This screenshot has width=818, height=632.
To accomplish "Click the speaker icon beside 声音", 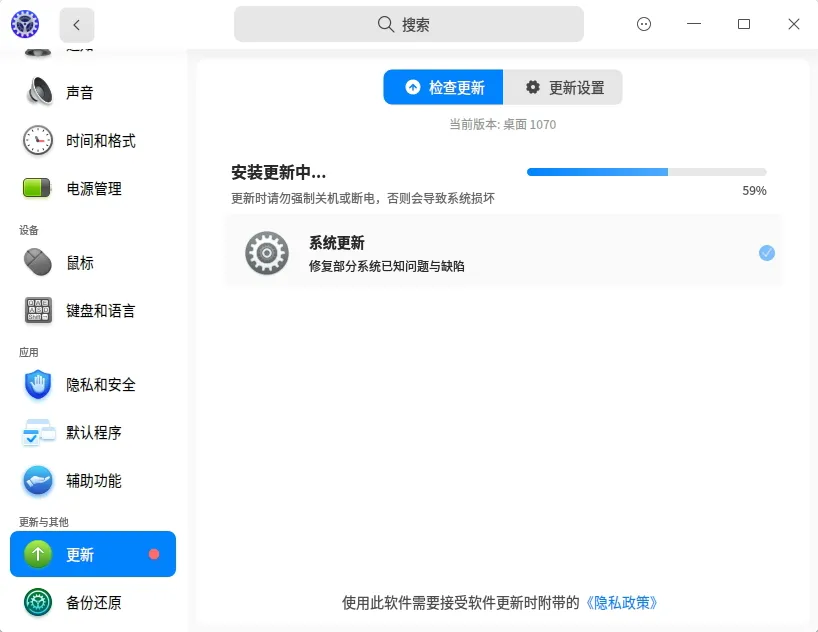I will pos(39,92).
